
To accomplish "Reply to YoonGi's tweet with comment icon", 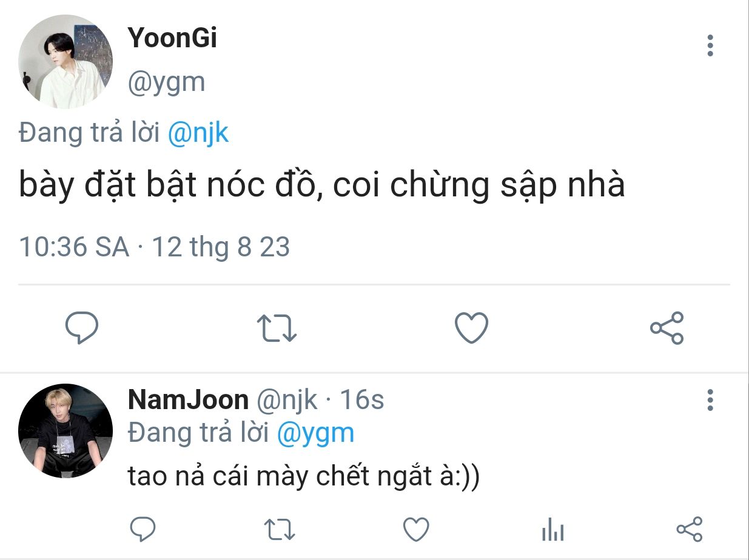I will coord(82,328).
